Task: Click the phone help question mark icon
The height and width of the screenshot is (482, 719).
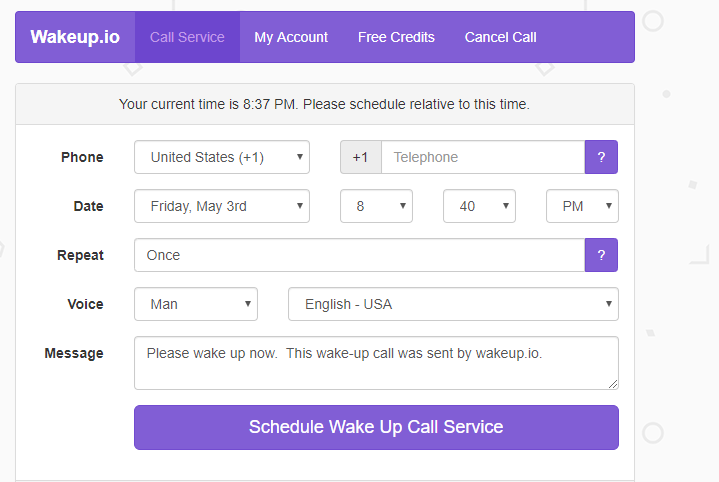Action: (x=601, y=157)
